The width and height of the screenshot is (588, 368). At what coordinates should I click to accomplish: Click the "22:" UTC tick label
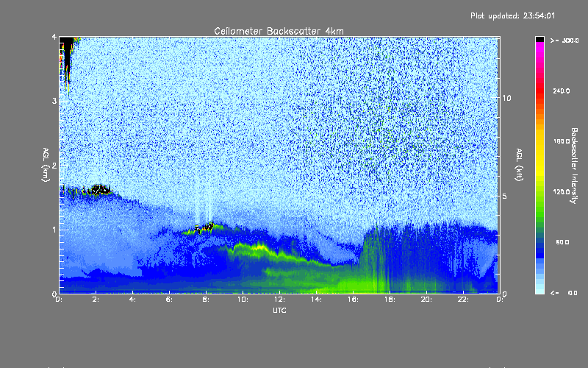tap(463, 300)
